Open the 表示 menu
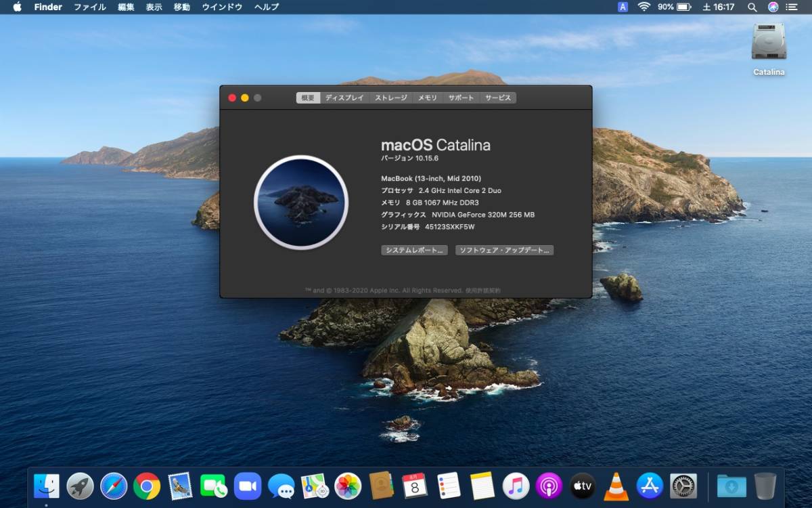The height and width of the screenshot is (508, 812). 154,7
